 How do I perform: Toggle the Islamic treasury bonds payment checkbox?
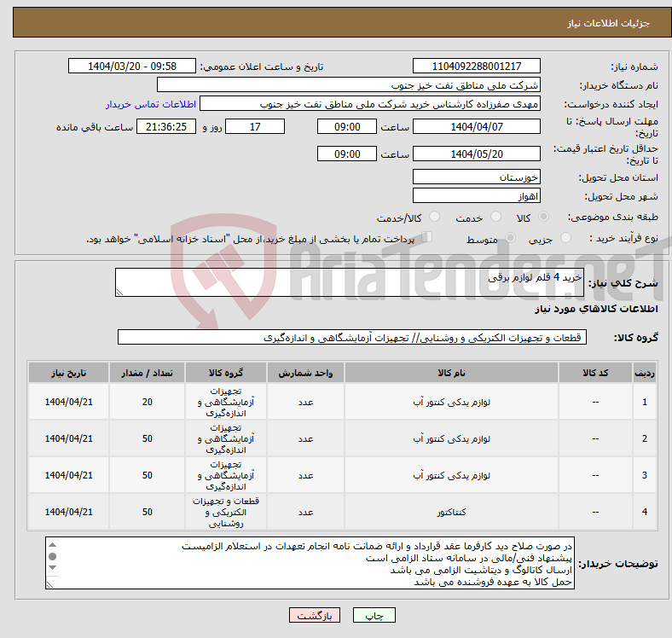click(x=427, y=236)
